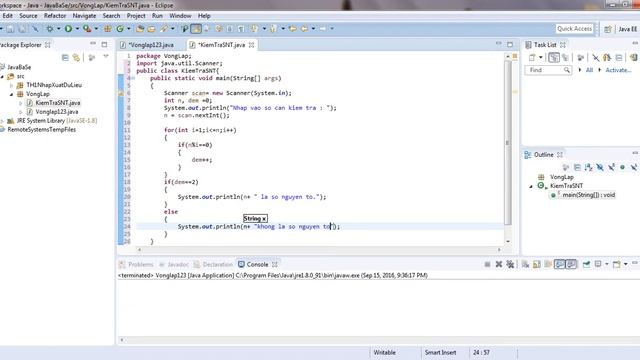This screenshot has width=640, height=360.
Task: Toggle Hide Fields in Outline toolbar
Action: 600,167
